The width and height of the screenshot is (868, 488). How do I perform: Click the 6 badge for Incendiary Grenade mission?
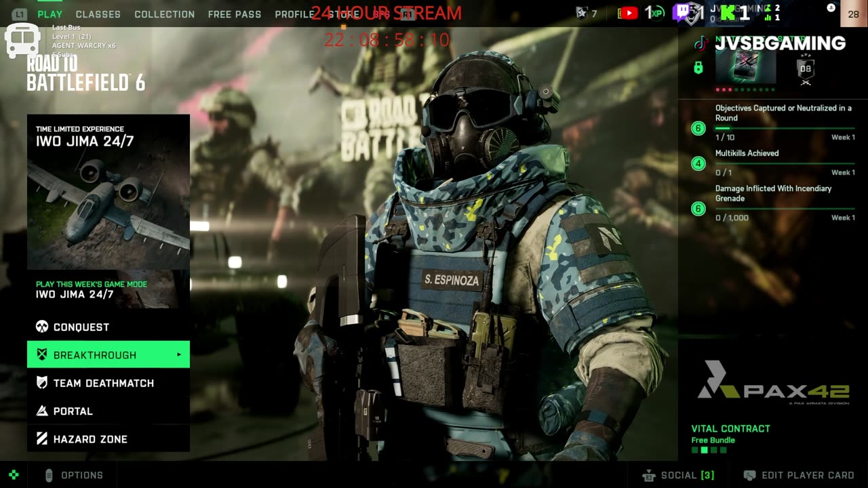698,209
